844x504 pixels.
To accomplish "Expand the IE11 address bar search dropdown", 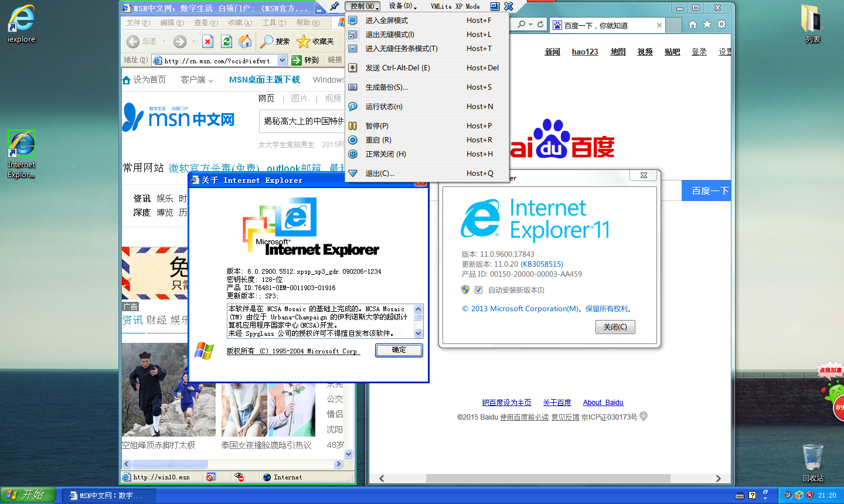I will click(x=531, y=25).
